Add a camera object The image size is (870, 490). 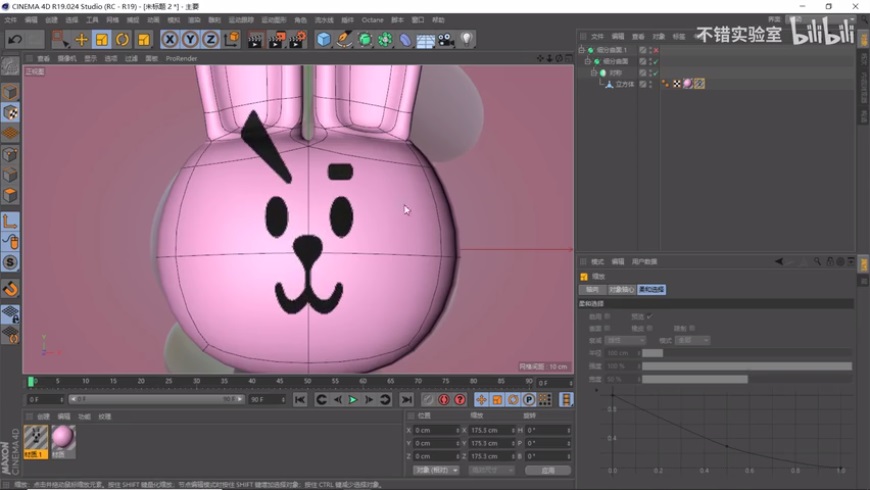pyautogui.click(x=446, y=39)
